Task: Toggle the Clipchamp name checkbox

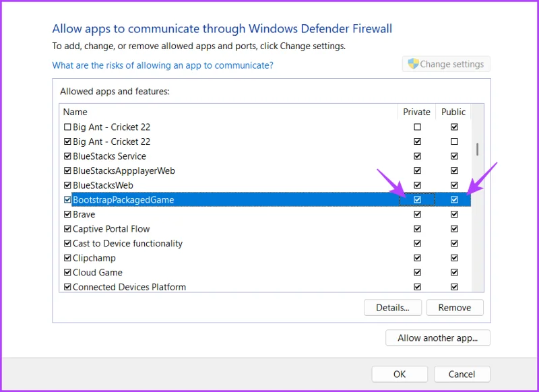Action: (x=67, y=258)
